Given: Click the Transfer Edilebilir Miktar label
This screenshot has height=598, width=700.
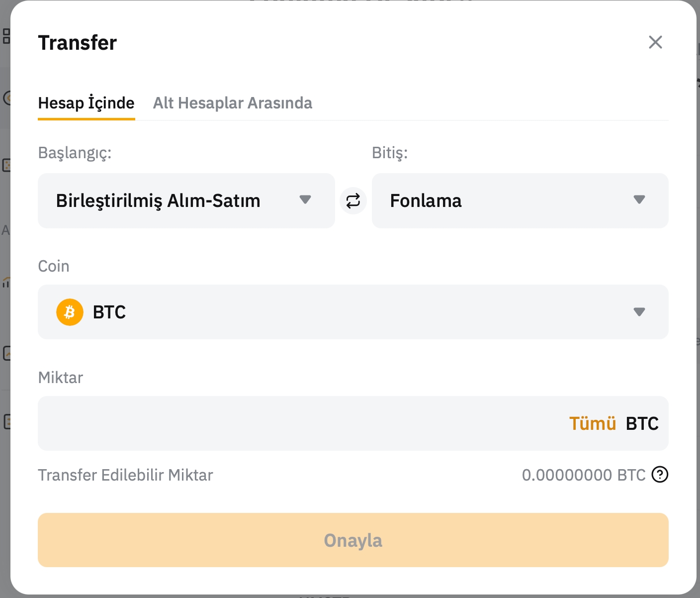Looking at the screenshot, I should tap(125, 475).
